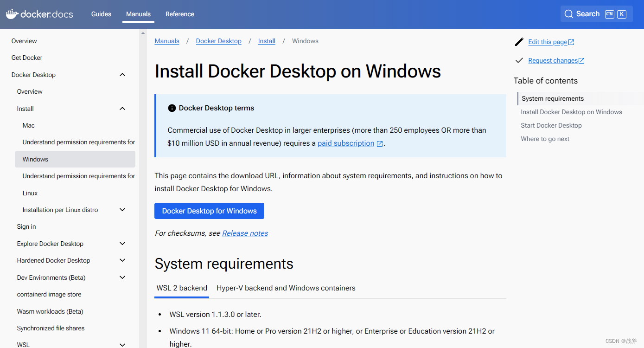Open Overview under Docker Desktop in sidebar
The width and height of the screenshot is (644, 348).
pos(30,91)
